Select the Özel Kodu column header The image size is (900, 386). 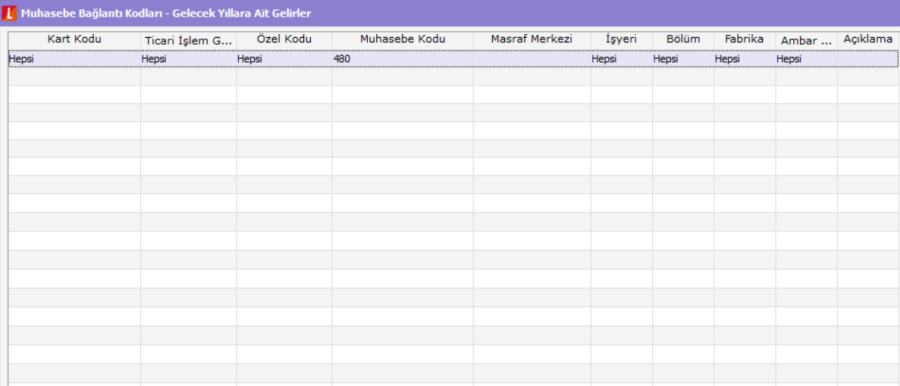pos(284,40)
